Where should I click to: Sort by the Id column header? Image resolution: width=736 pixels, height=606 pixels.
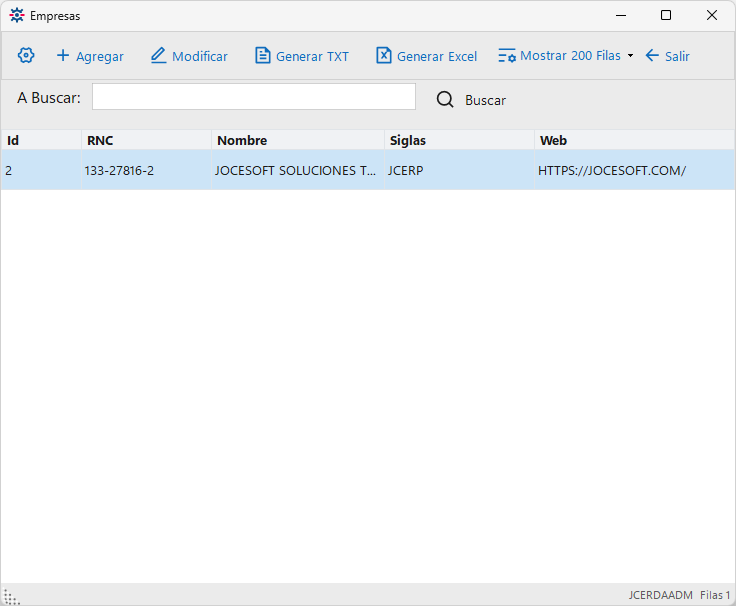coord(41,140)
